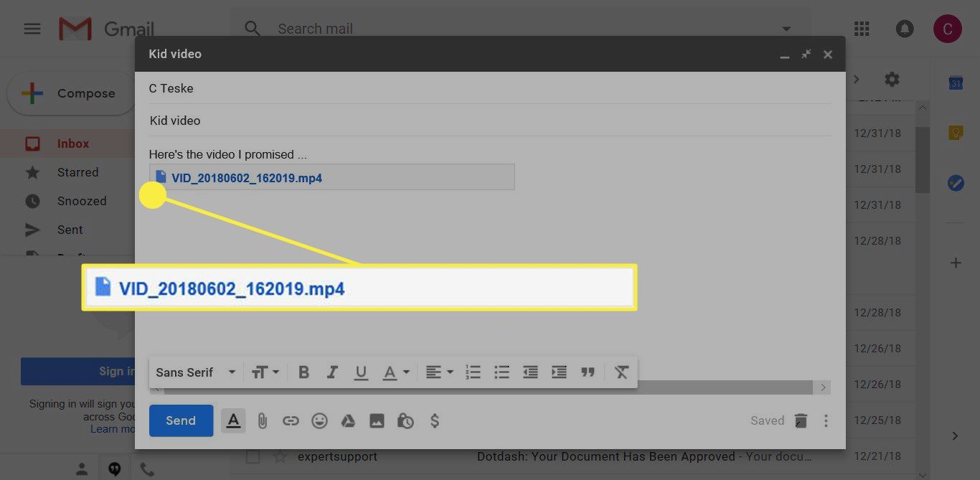
Task: Decrease the indent
Action: point(530,372)
